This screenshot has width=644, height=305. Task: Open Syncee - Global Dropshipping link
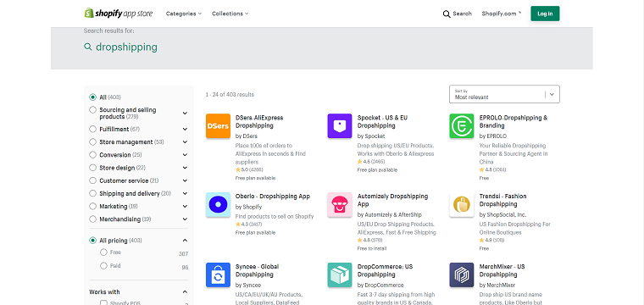point(257,270)
